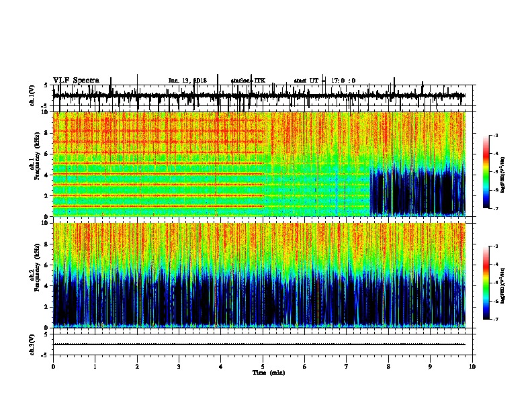The image size is (532, 411).
Task: Click the ch.1 spectrogram color bar
Action: click(486, 172)
